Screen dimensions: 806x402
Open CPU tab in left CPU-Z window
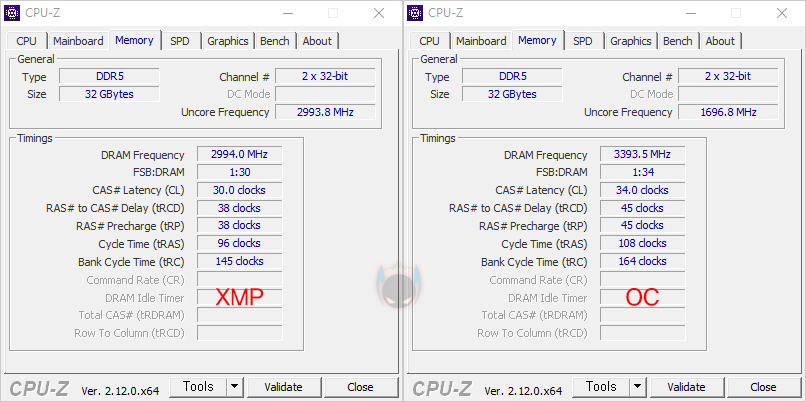pyautogui.click(x=26, y=41)
